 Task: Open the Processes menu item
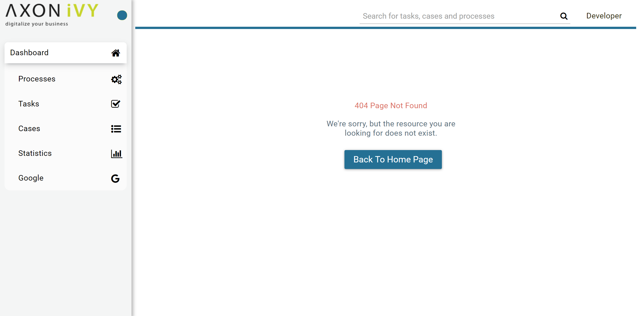pos(66,79)
